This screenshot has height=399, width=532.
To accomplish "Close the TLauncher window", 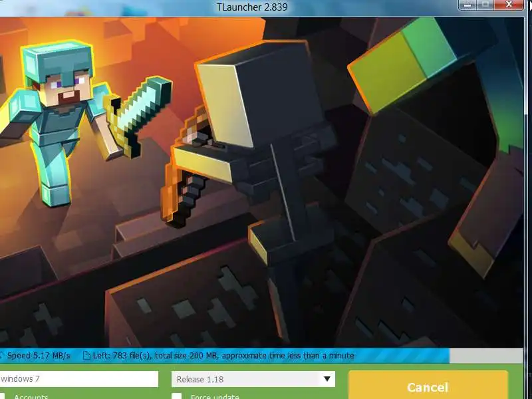I will 509,5.
